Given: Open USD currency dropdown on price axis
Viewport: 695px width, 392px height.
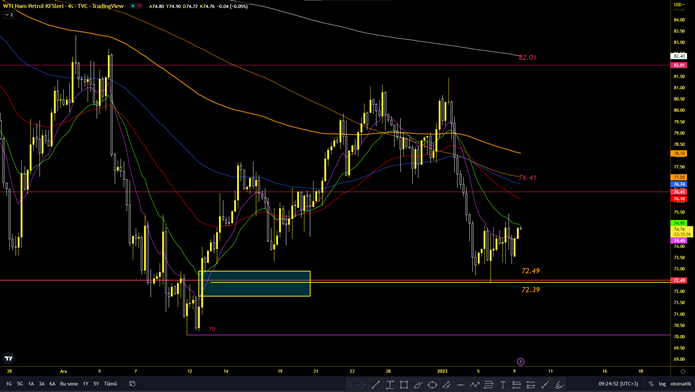Looking at the screenshot, I should click(x=680, y=4).
